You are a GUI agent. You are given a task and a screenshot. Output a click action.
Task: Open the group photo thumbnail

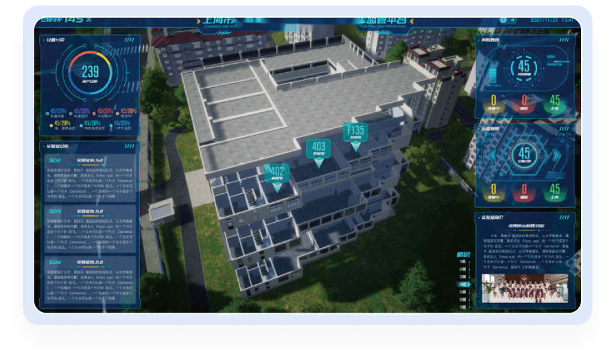[525, 289]
